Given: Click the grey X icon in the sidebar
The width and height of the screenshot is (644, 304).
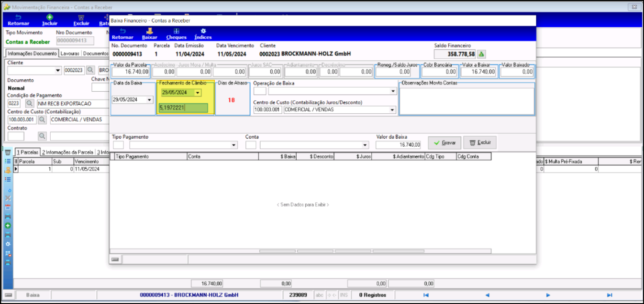Looking at the screenshot, I should point(8,198).
